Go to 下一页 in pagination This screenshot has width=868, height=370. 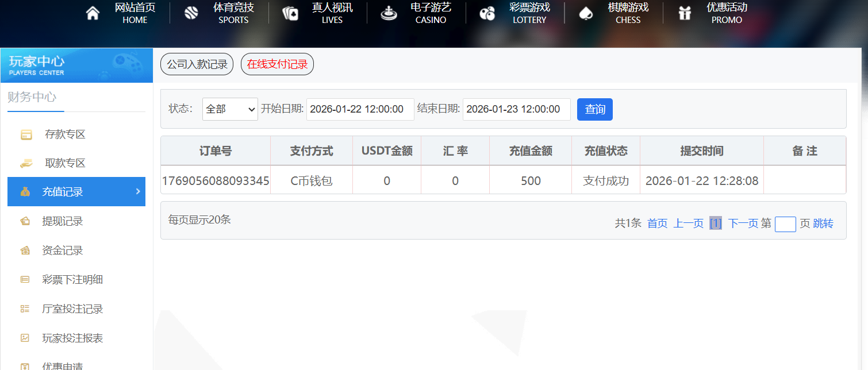(743, 223)
